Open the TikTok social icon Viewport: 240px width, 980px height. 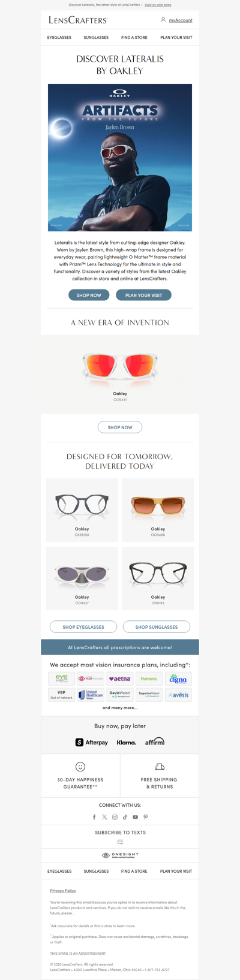click(x=125, y=817)
